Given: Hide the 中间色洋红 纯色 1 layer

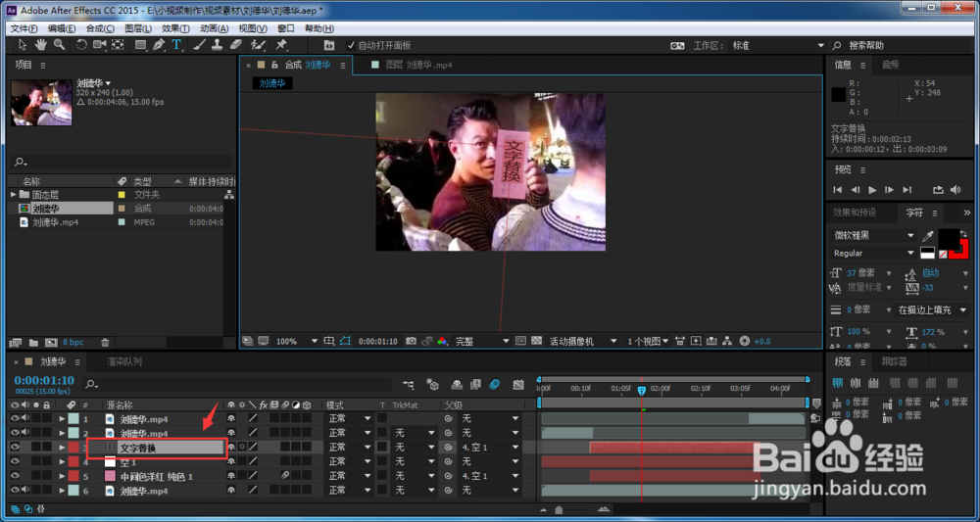Looking at the screenshot, I should point(15,476).
